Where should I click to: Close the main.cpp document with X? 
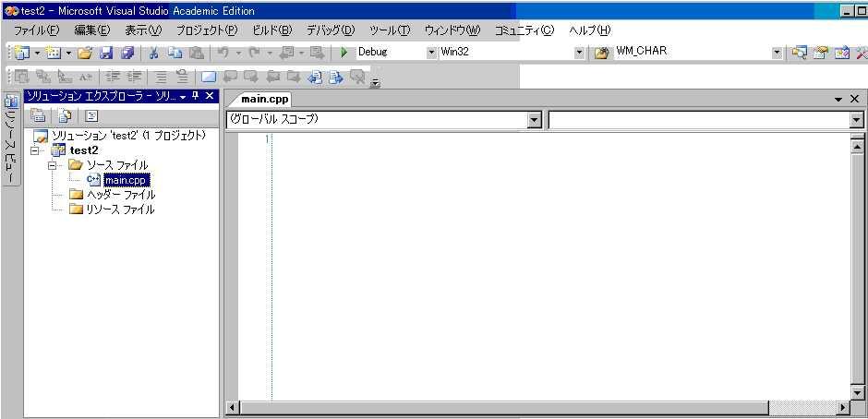tap(855, 99)
